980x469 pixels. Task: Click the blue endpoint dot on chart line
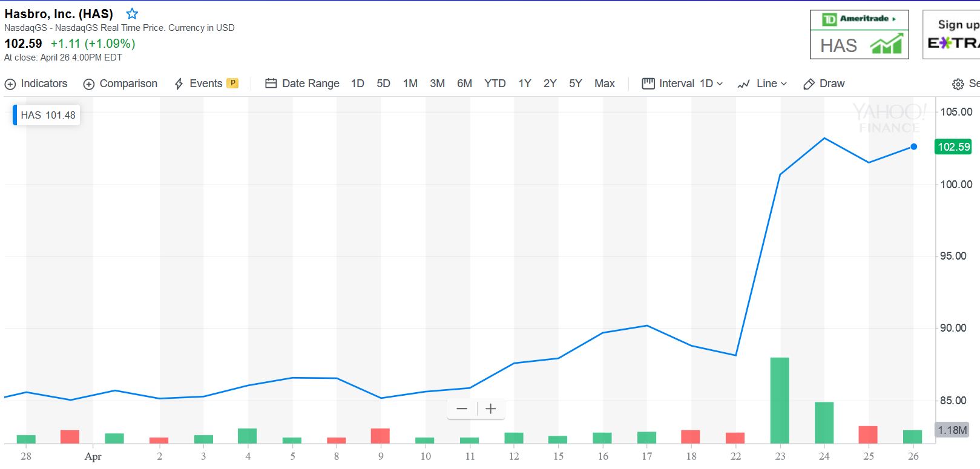click(x=913, y=146)
